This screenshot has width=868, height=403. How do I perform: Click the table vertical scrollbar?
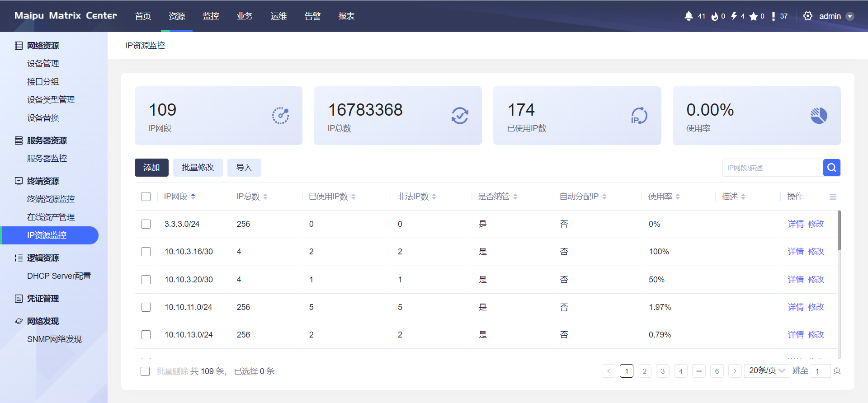(839, 230)
